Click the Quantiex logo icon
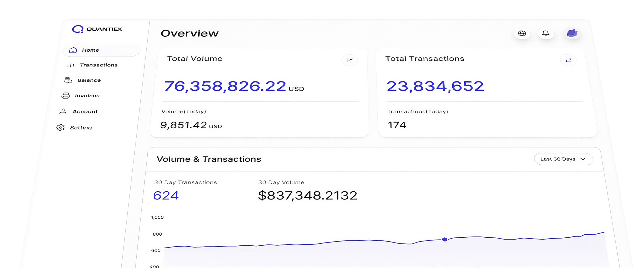 coord(78,29)
